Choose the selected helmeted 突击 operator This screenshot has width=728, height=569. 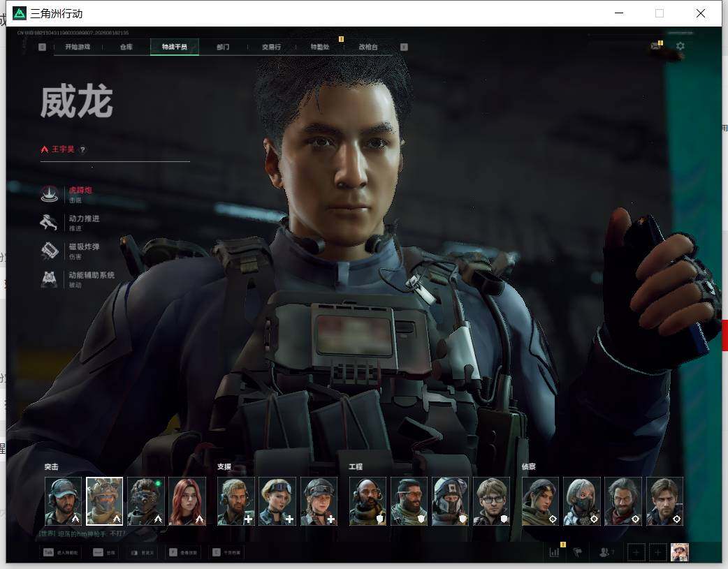105,501
